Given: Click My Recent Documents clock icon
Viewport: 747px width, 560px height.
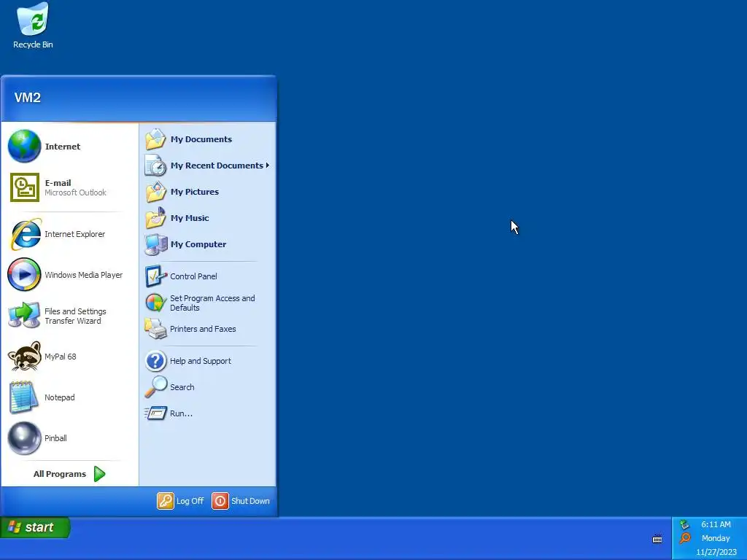Looking at the screenshot, I should pos(155,166).
